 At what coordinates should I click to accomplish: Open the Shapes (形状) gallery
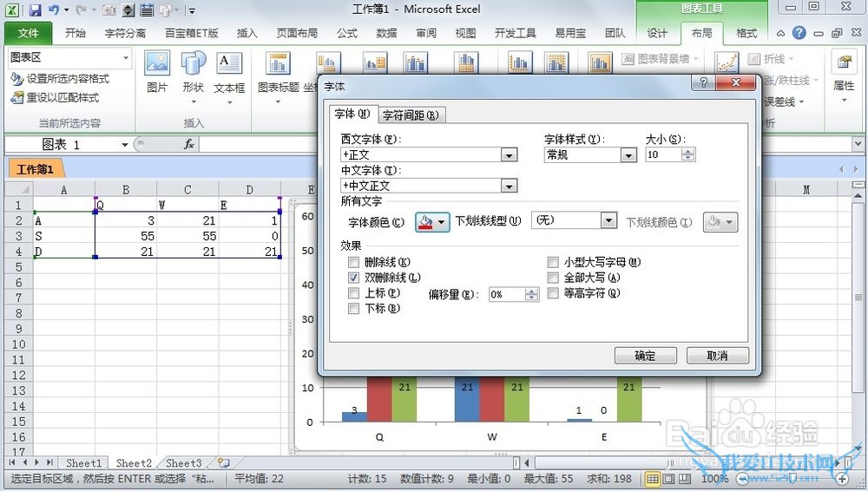coord(194,76)
